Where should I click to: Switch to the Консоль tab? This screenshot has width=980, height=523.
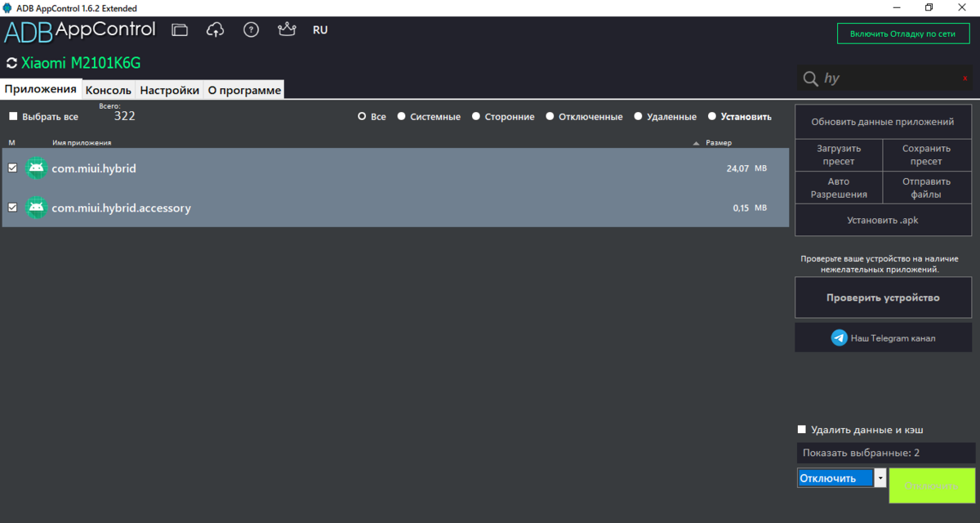109,91
